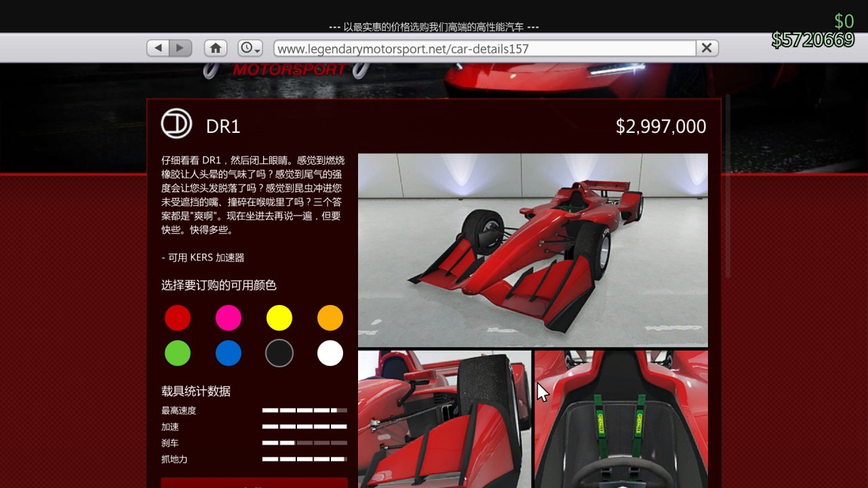Select the blue color swatch
This screenshot has width=868, height=488.
point(229,353)
